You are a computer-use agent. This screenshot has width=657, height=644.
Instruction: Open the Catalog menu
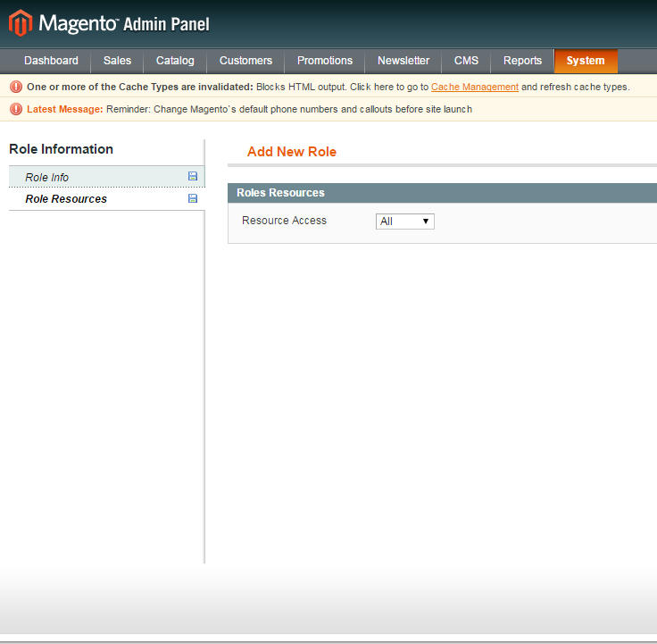coord(175,61)
